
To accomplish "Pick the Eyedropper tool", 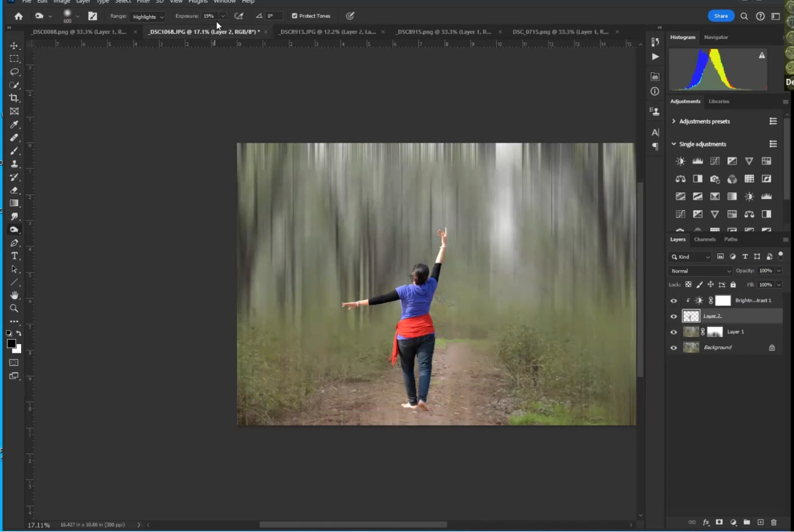I will pyautogui.click(x=14, y=125).
